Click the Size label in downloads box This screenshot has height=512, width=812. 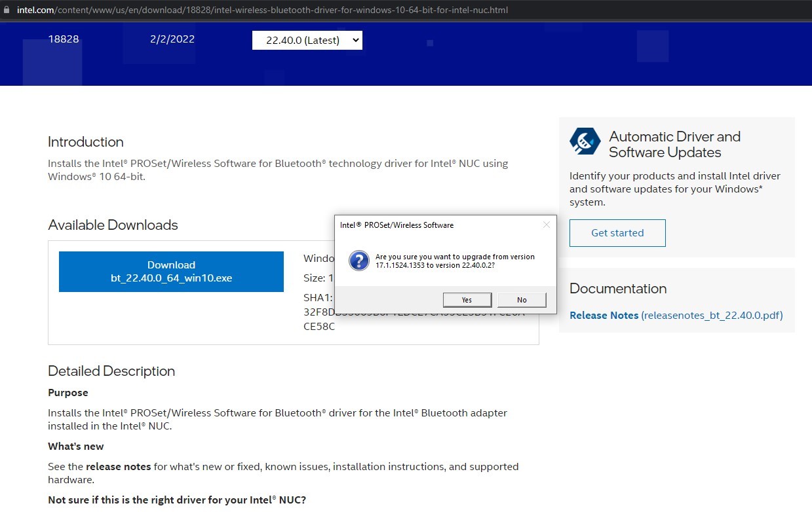pos(315,278)
